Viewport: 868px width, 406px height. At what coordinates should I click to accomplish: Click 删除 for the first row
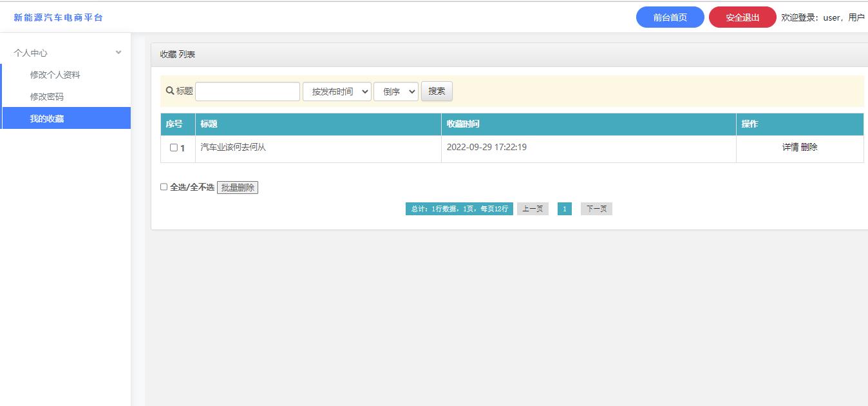click(x=809, y=147)
